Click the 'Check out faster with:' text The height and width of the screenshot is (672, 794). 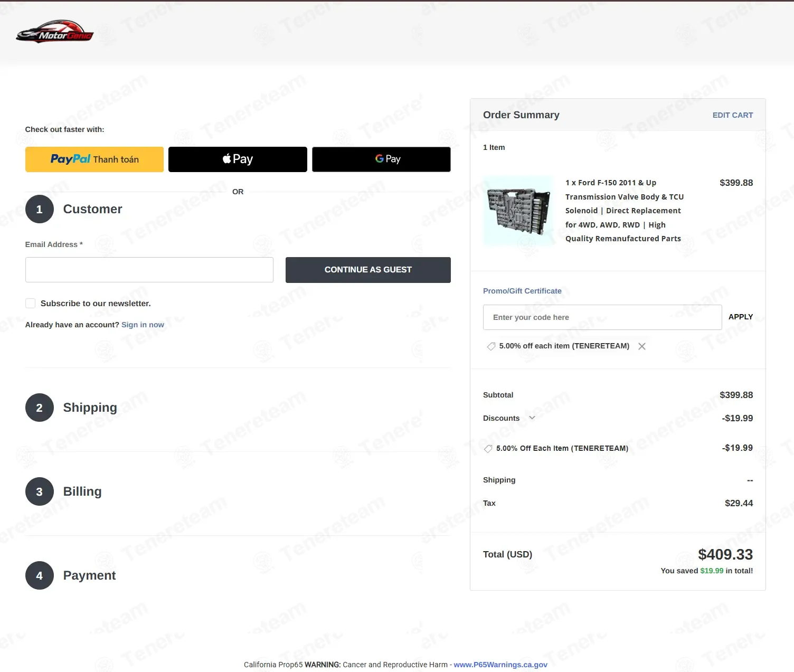pos(64,129)
